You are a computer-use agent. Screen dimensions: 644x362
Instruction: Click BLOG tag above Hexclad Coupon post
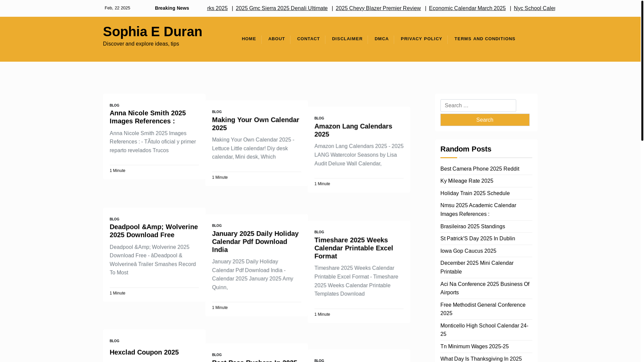point(114,341)
